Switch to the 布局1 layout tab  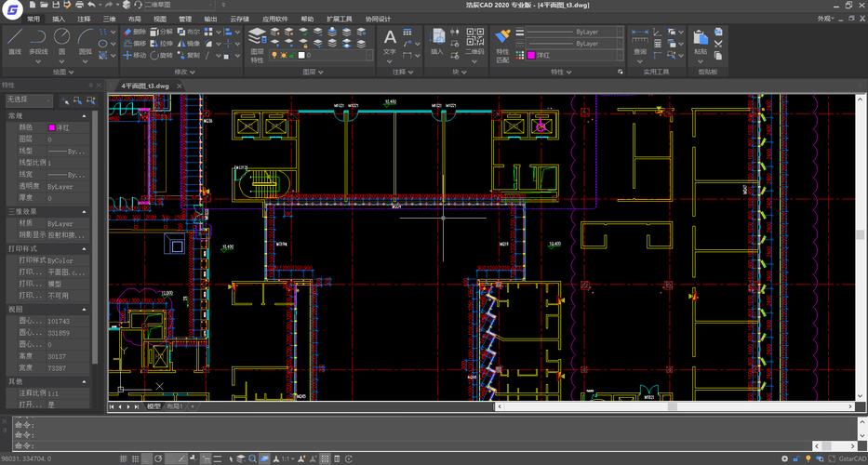click(x=175, y=406)
